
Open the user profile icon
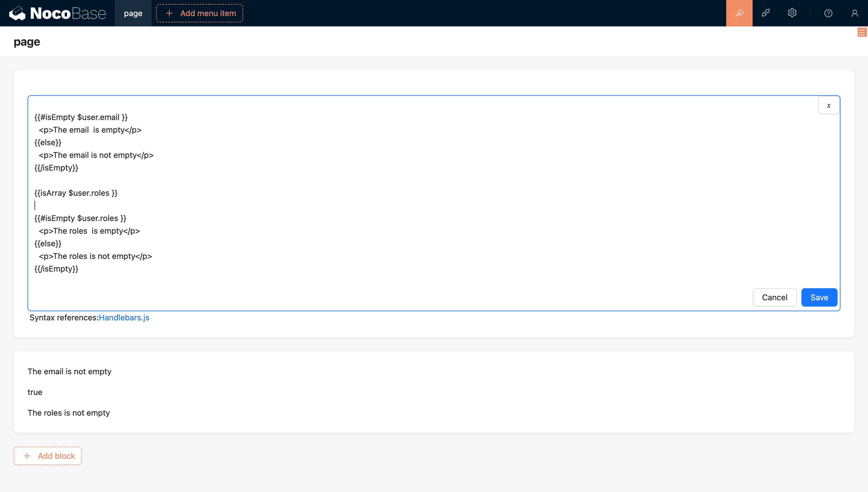tap(855, 13)
